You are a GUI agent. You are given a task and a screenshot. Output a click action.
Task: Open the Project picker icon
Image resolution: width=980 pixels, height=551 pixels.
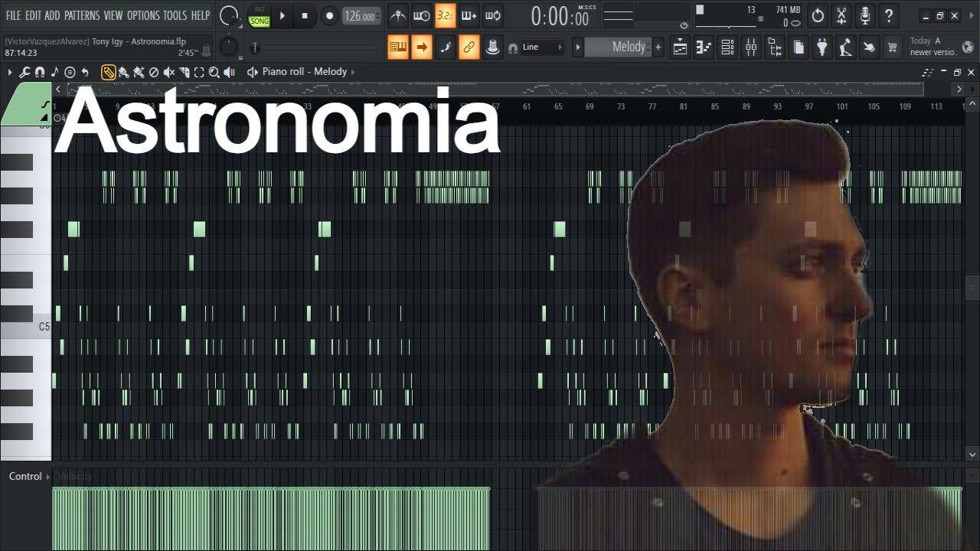[x=799, y=48]
